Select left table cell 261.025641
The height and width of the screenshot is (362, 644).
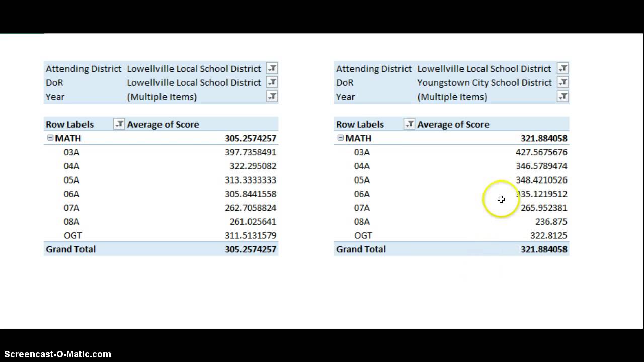253,221
